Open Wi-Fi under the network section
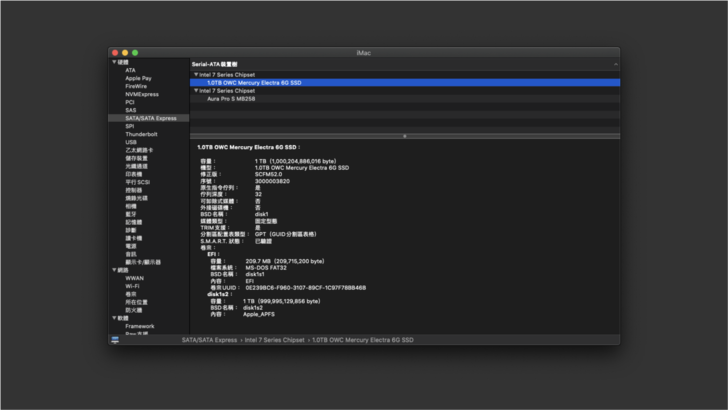 point(132,286)
